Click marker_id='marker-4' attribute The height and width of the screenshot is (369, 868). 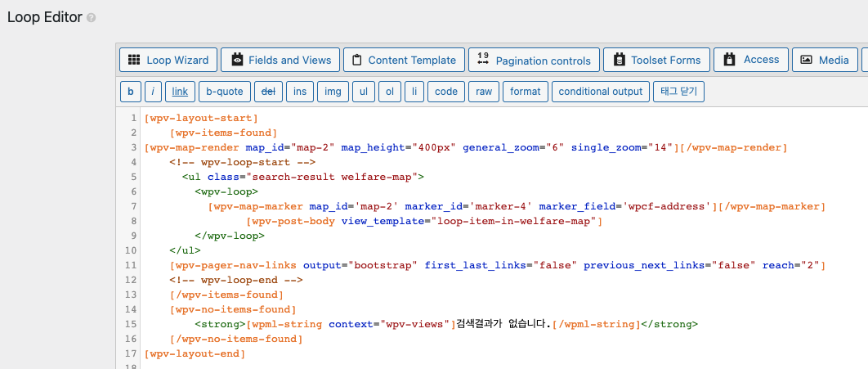tap(468, 207)
